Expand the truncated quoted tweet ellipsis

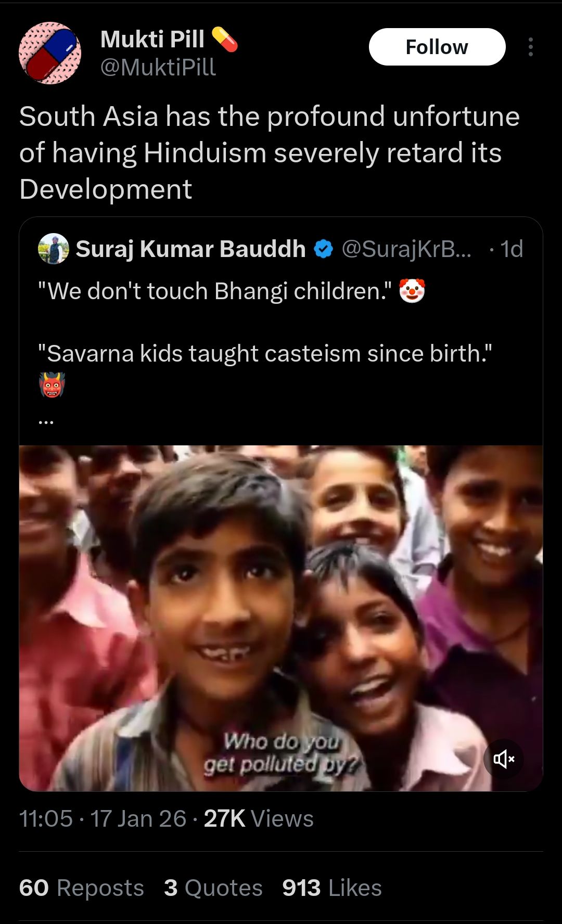point(46,421)
